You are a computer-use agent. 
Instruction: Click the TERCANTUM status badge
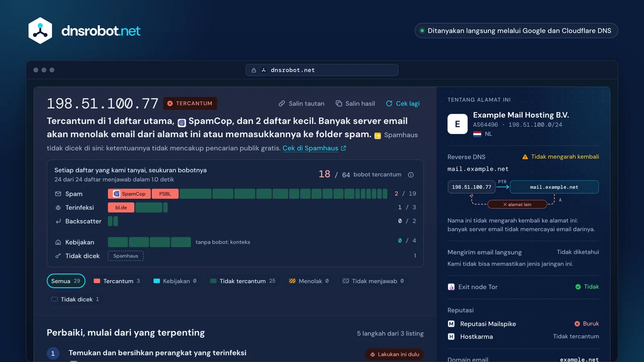(190, 103)
